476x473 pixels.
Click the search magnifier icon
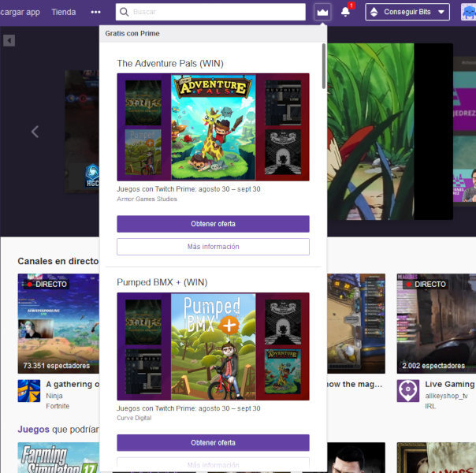124,12
